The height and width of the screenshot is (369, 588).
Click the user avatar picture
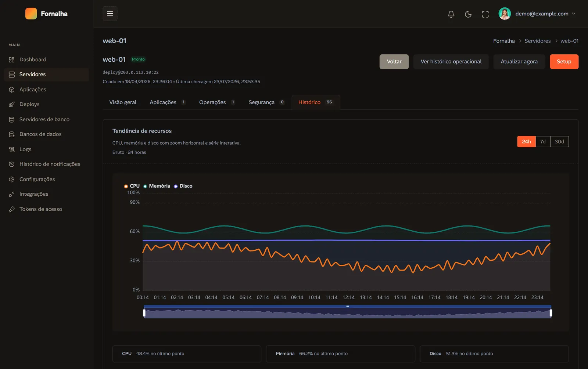tap(505, 14)
